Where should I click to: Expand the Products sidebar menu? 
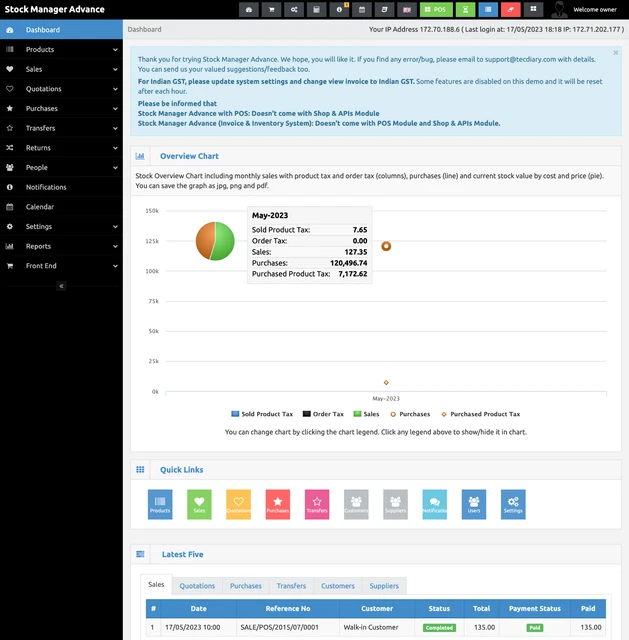(61, 49)
